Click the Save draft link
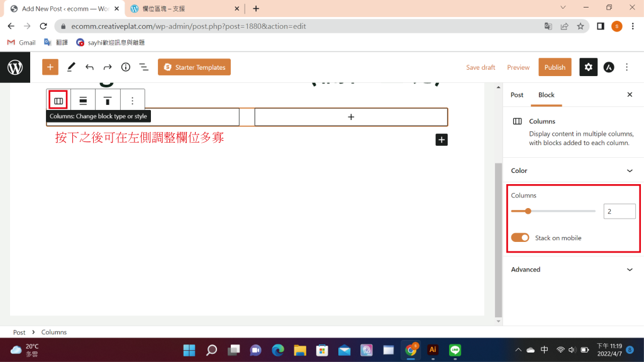This screenshot has width=644, height=362. click(480, 67)
